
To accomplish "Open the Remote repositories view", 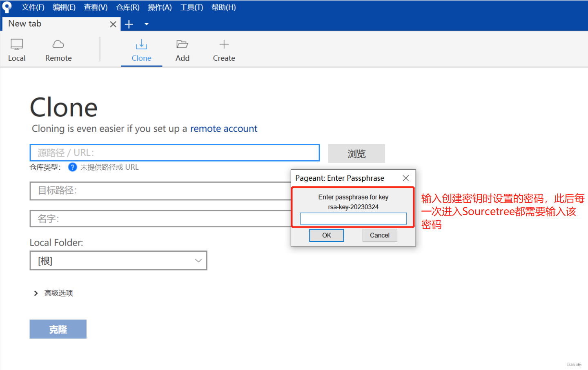I will (x=58, y=51).
